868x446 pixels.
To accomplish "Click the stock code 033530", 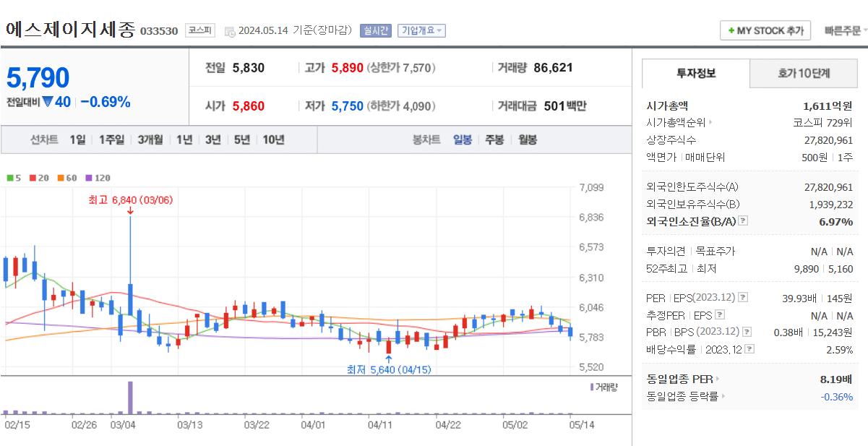I will click(159, 31).
